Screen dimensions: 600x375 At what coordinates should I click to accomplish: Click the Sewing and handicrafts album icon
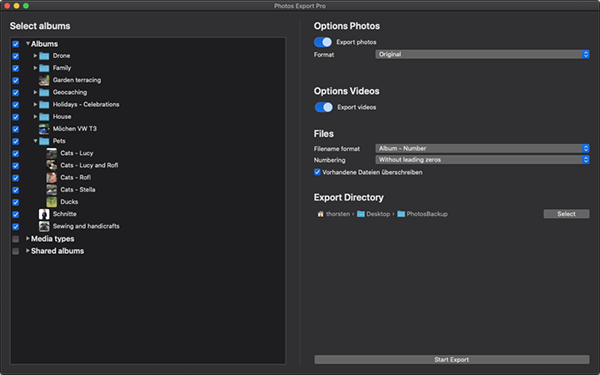click(x=44, y=226)
